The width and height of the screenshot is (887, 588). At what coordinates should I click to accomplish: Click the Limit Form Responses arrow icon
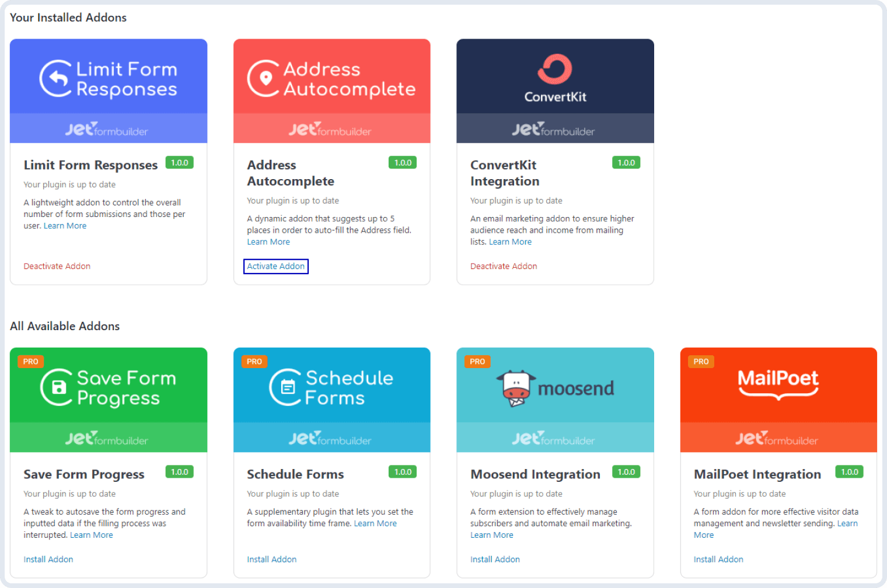click(x=57, y=79)
